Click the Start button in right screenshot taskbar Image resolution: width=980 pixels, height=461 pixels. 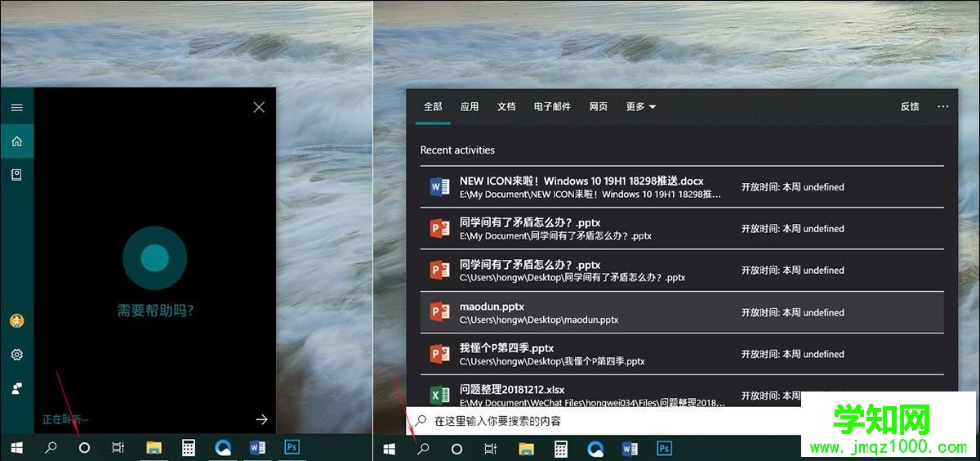pos(390,448)
